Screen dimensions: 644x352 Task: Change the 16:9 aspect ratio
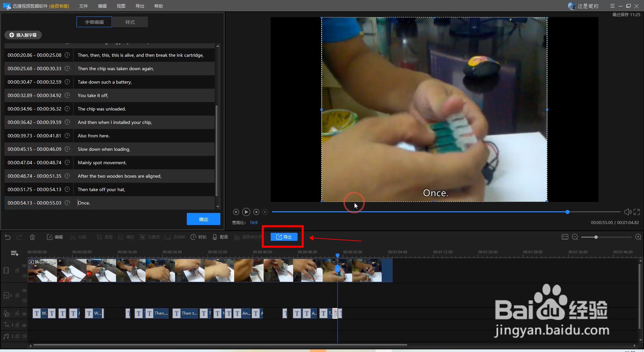pyautogui.click(x=254, y=223)
